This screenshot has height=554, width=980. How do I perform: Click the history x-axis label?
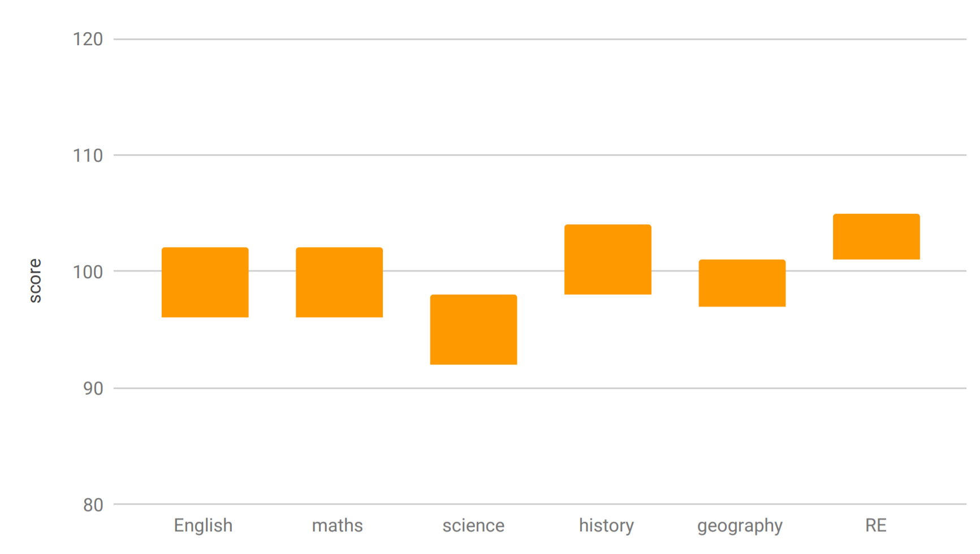tap(606, 526)
